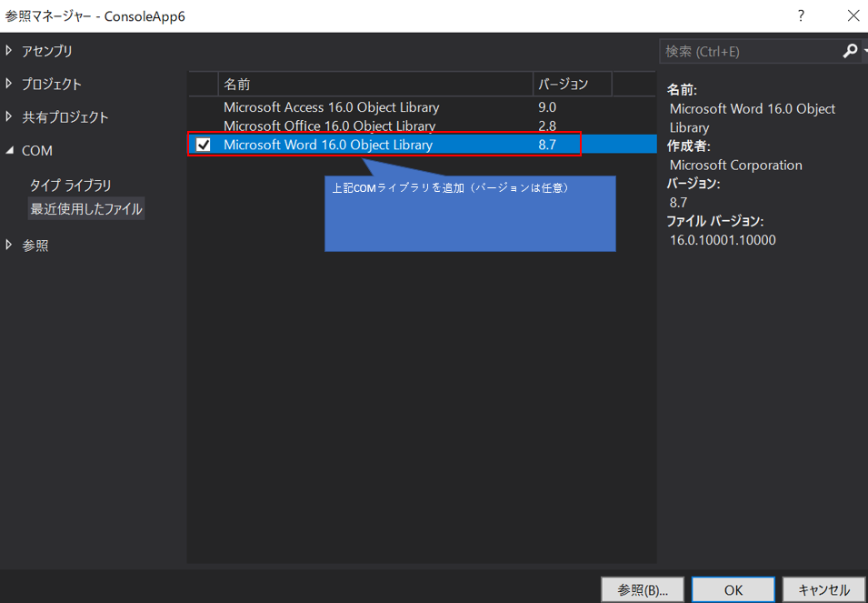Focus the 検索 (Ctrl+E) search field

750,52
